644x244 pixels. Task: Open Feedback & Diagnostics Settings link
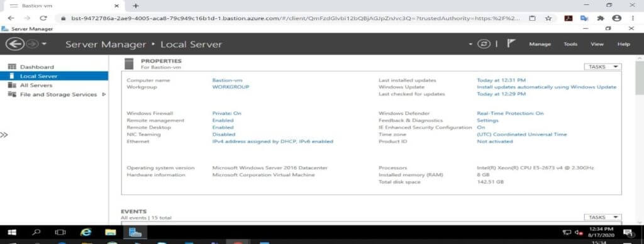click(x=487, y=120)
